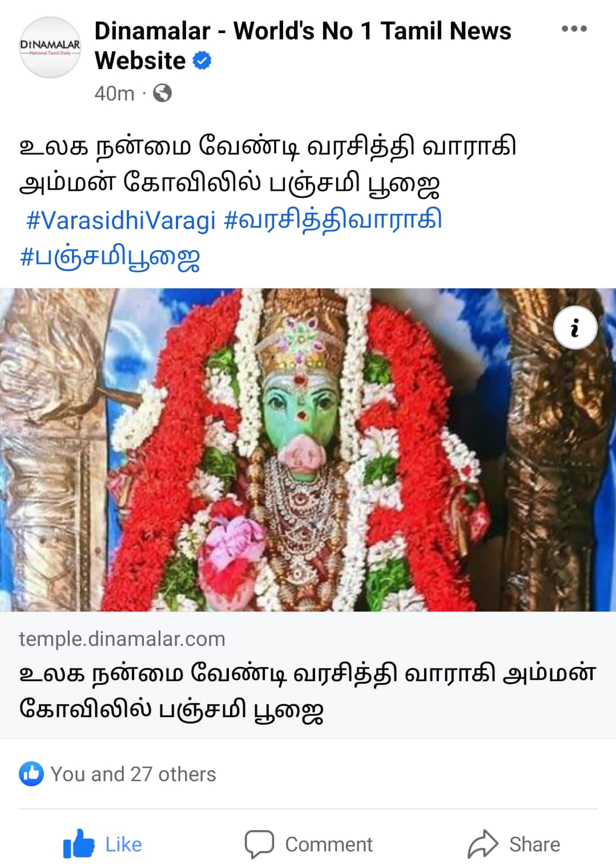Tap the Share button label
Screen dimensions: 616x864
point(535,845)
